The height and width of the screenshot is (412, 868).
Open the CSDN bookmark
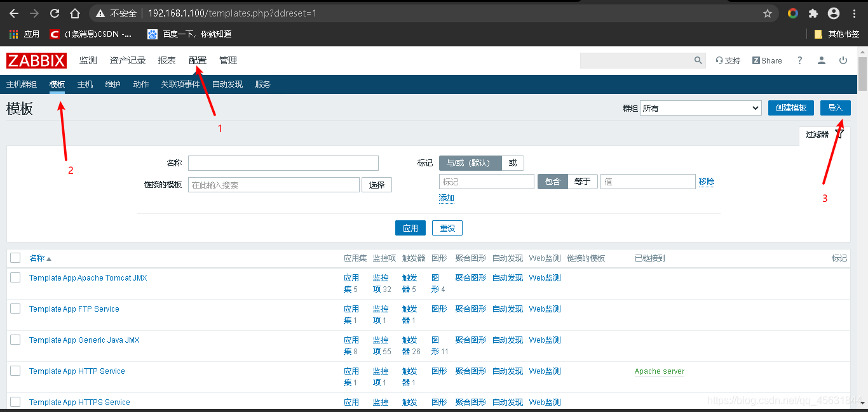coord(92,34)
